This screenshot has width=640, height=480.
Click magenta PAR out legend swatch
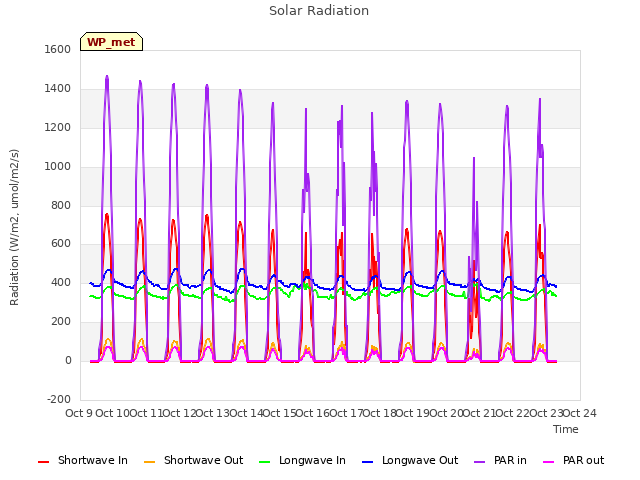pos(549,462)
